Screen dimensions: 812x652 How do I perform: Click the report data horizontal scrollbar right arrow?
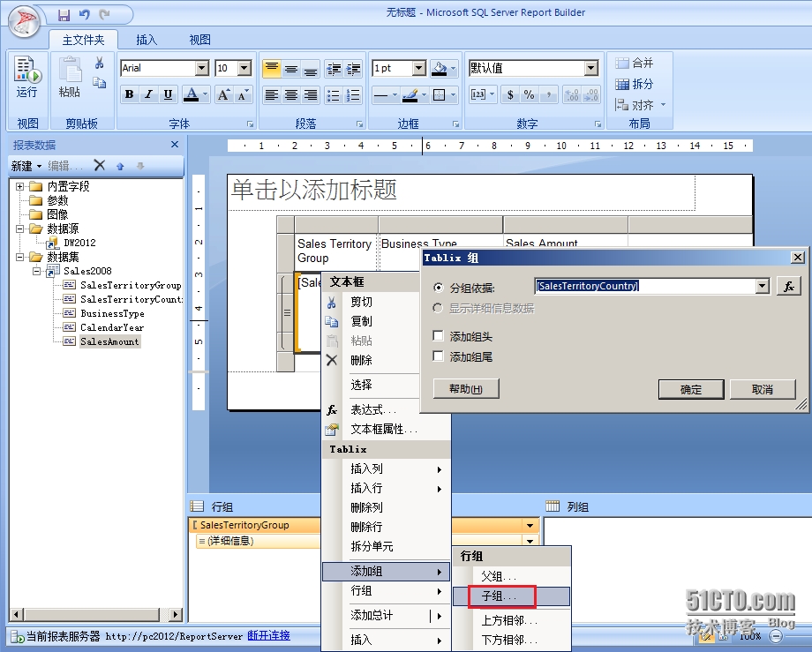tap(176, 614)
